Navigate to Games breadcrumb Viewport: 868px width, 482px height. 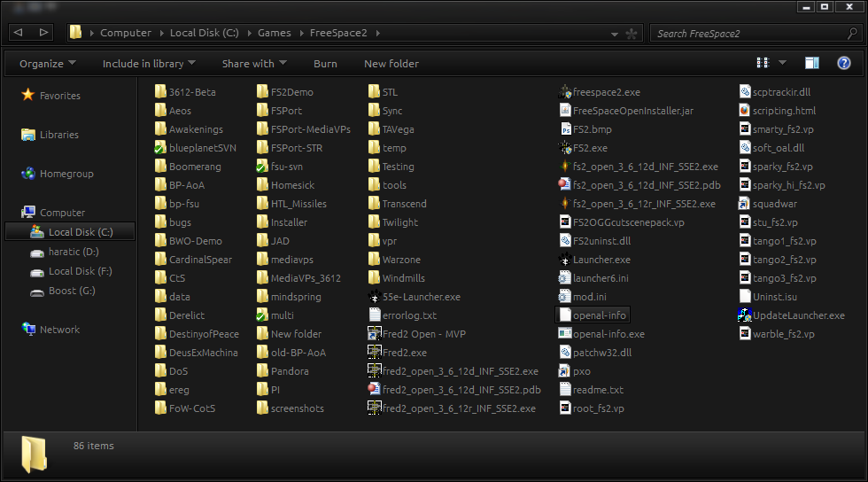[x=274, y=34]
